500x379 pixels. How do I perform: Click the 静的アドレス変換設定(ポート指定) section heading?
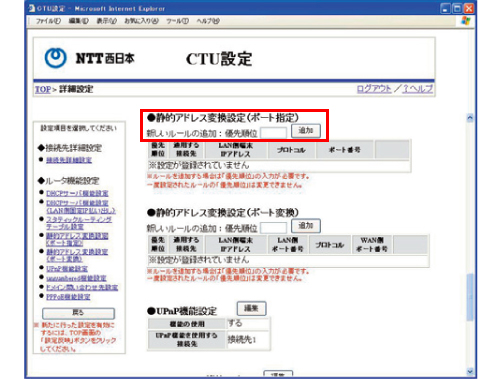click(223, 118)
